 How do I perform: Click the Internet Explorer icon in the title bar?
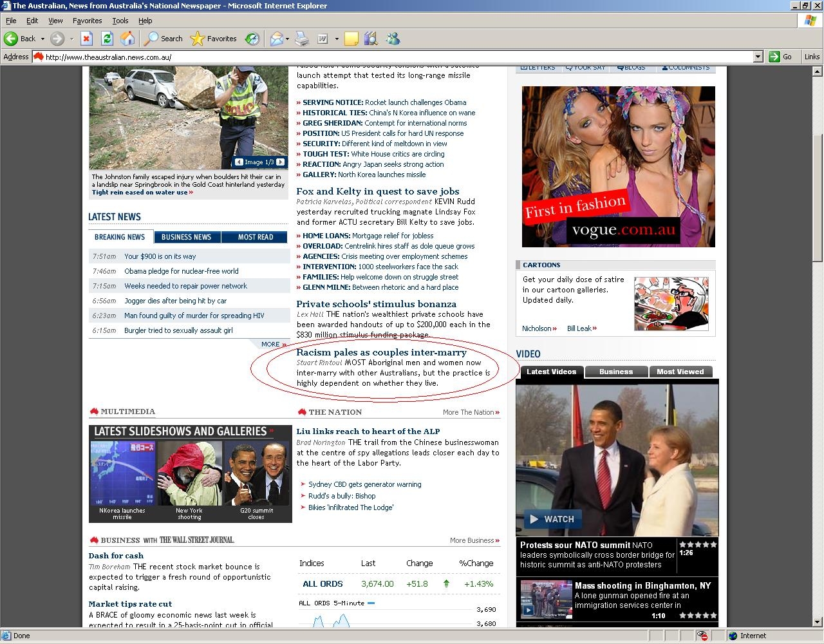[x=6, y=6]
